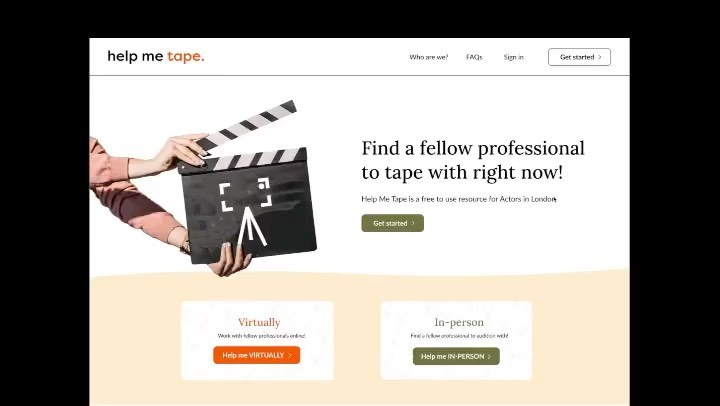
Task: Click the chevron arrow in header Get started
Action: tap(600, 57)
